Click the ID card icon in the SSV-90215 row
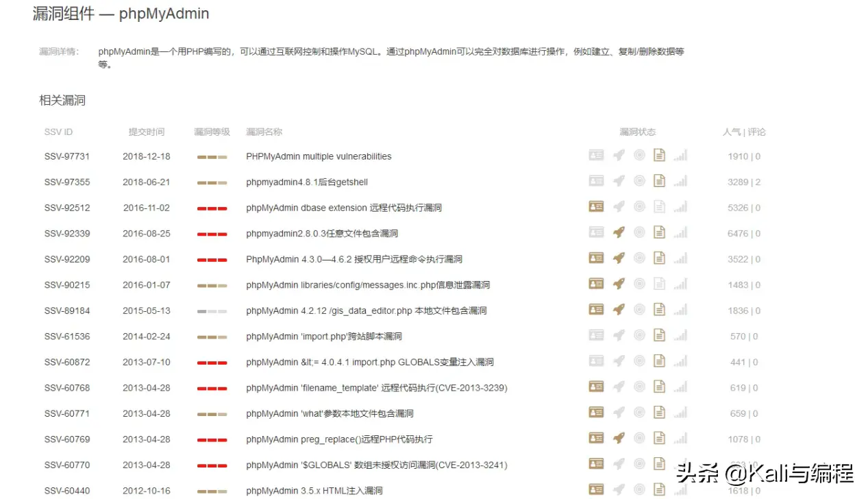The height and width of the screenshot is (499, 868). tap(596, 284)
